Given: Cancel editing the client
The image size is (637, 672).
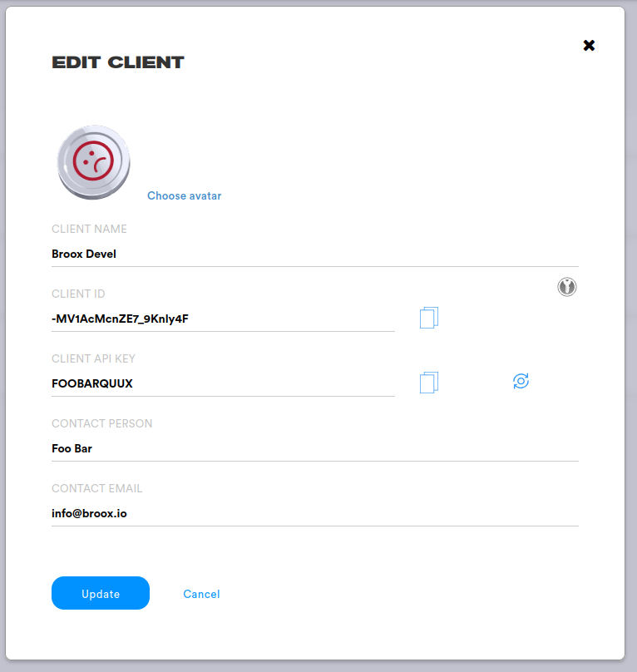Looking at the screenshot, I should (x=201, y=594).
